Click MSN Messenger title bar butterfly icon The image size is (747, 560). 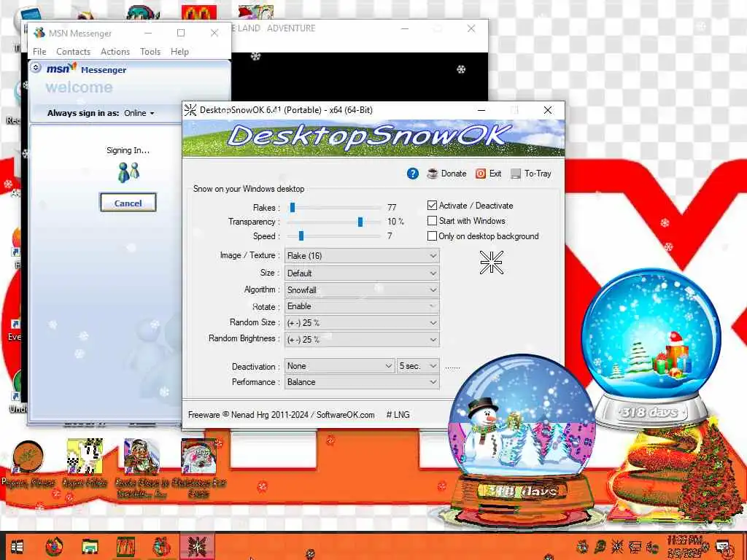[x=39, y=33]
